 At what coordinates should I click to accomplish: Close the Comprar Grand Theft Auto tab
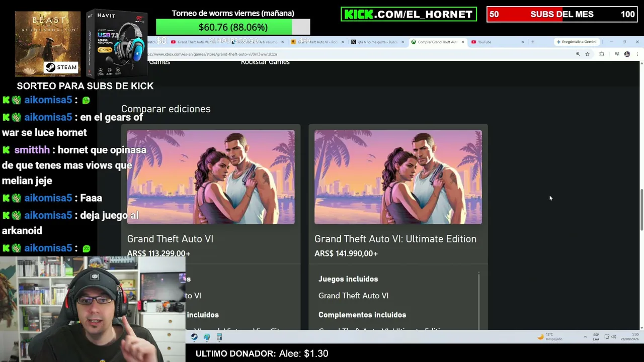coord(463,42)
